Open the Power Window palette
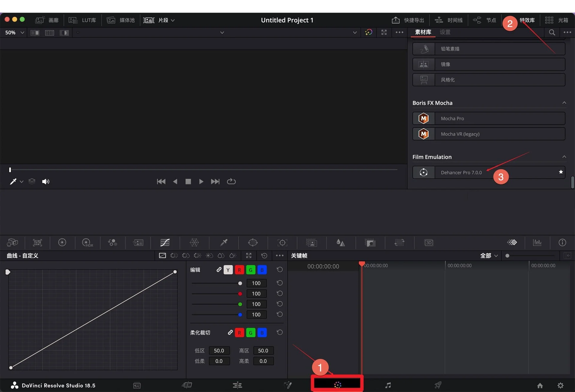The height and width of the screenshot is (392, 575). (253, 243)
